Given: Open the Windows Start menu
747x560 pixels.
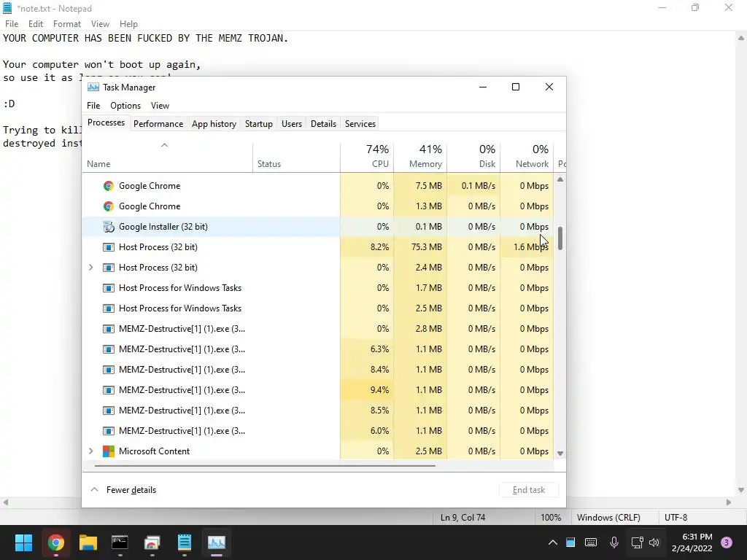Looking at the screenshot, I should click(x=23, y=542).
